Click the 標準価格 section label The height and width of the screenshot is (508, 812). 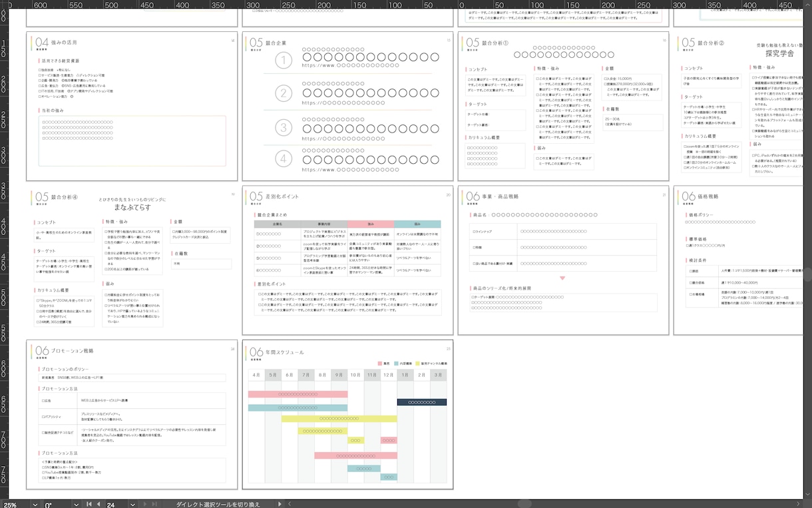pyautogui.click(x=698, y=239)
